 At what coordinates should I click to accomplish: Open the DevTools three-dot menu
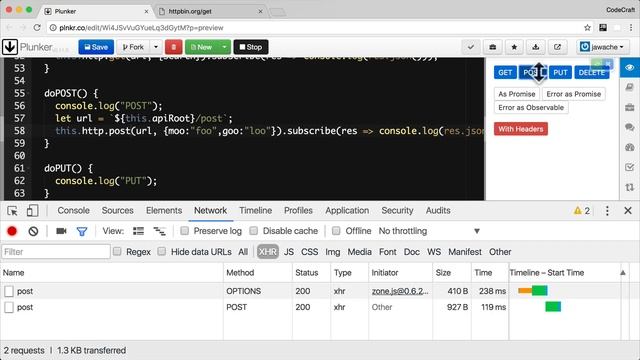tap(607, 211)
